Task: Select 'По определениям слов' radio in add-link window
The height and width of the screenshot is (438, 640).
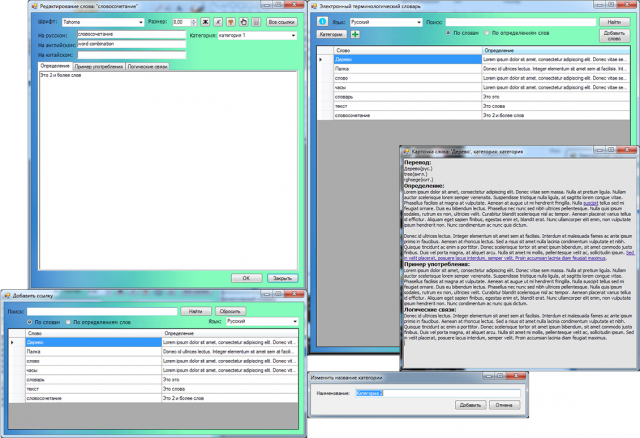Action: (68, 322)
